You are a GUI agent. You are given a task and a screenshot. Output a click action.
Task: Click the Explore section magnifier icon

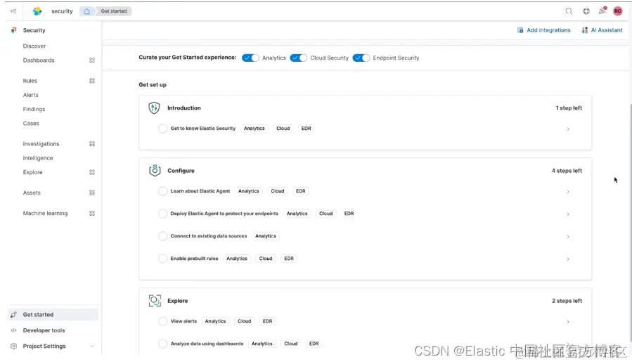pyautogui.click(x=155, y=301)
